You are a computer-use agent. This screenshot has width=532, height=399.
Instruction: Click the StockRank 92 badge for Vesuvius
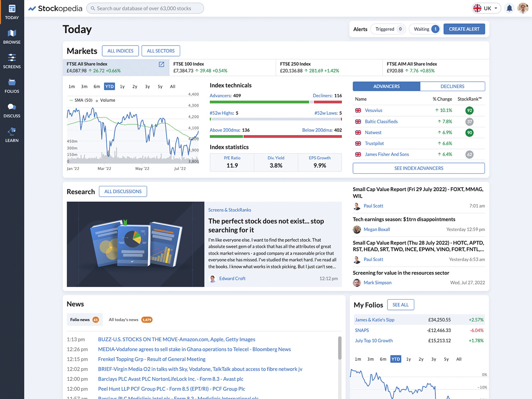pyautogui.click(x=470, y=110)
